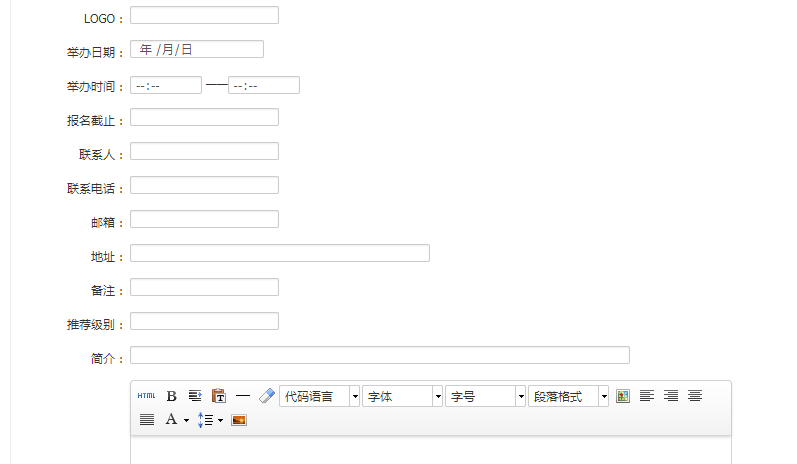797x464 pixels.
Task: Click the 举办日期 date field
Action: pyautogui.click(x=197, y=50)
